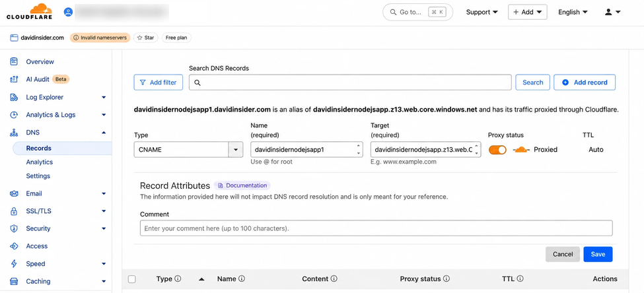
Task: Expand the Email sidebar section
Action: pos(104,194)
